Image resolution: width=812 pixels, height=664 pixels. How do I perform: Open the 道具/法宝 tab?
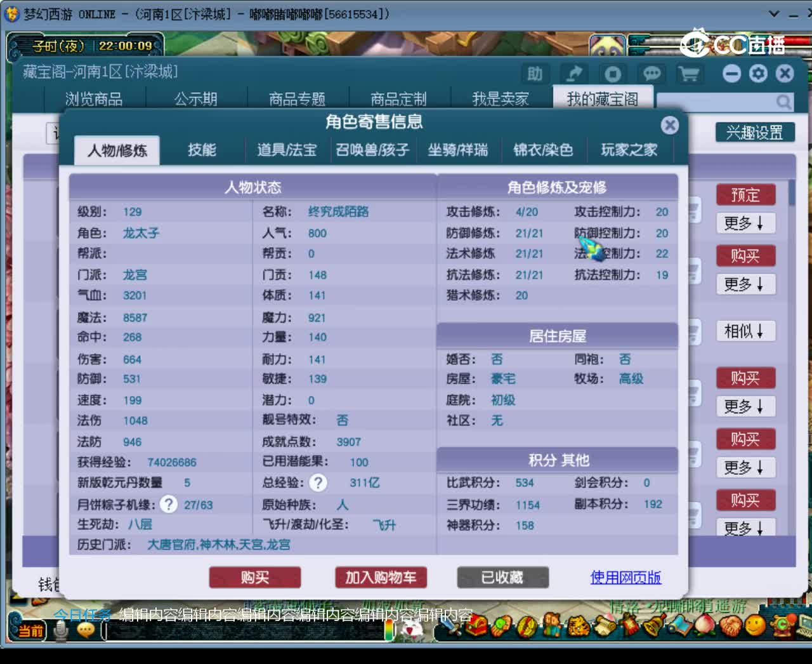[287, 150]
